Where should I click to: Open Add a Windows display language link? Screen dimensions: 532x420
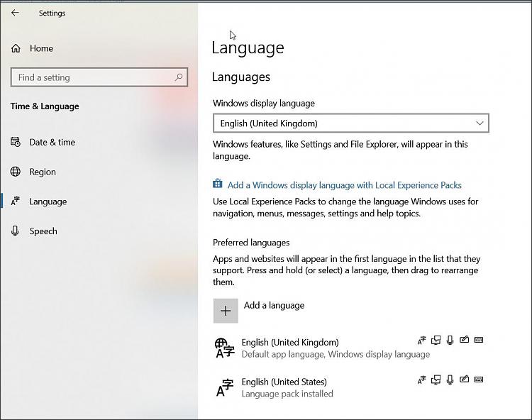pyautogui.click(x=344, y=185)
